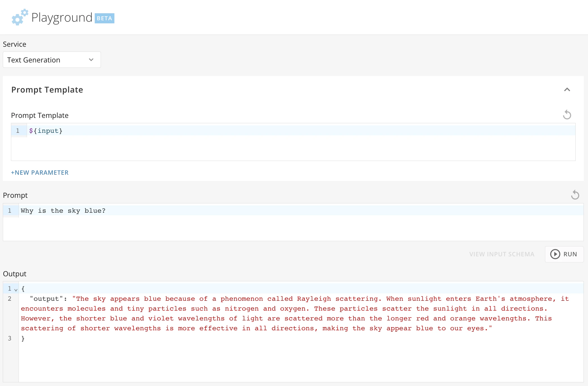Viewport: 588px width, 386px height.
Task: Click the Playground title text
Action: coord(62,17)
